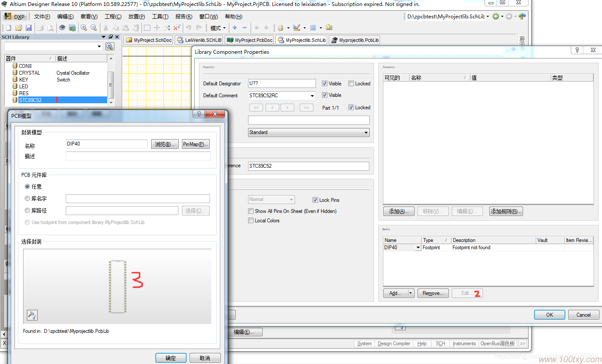Select the 库名字 radio button
602x364 pixels.
tap(27, 198)
